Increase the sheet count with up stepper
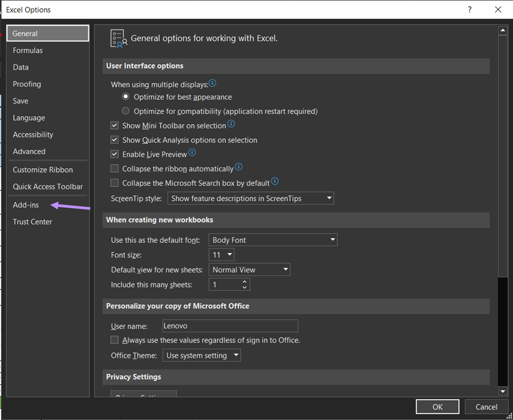513x420 pixels. coord(244,281)
